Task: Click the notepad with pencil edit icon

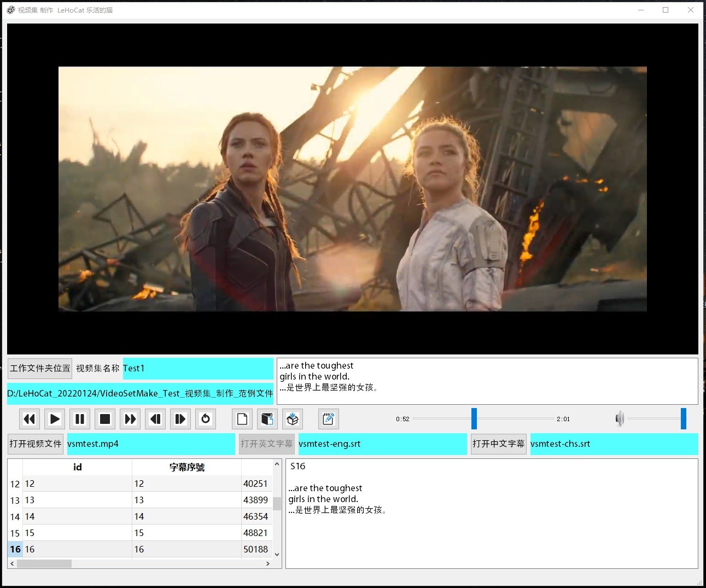Action: [x=329, y=419]
